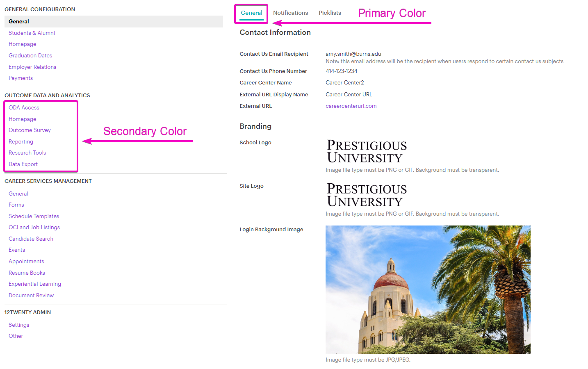Visit careercenterurl.com external link
The image size is (588, 369).
pyautogui.click(x=351, y=106)
